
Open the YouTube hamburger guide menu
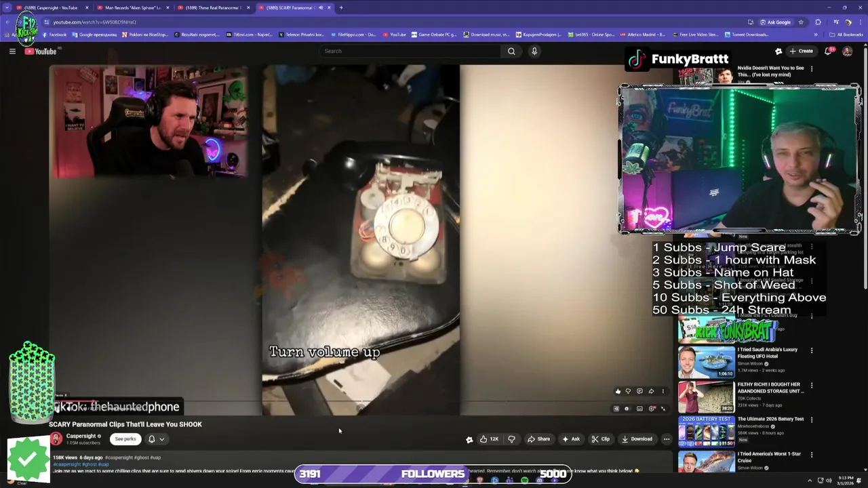pos(12,51)
